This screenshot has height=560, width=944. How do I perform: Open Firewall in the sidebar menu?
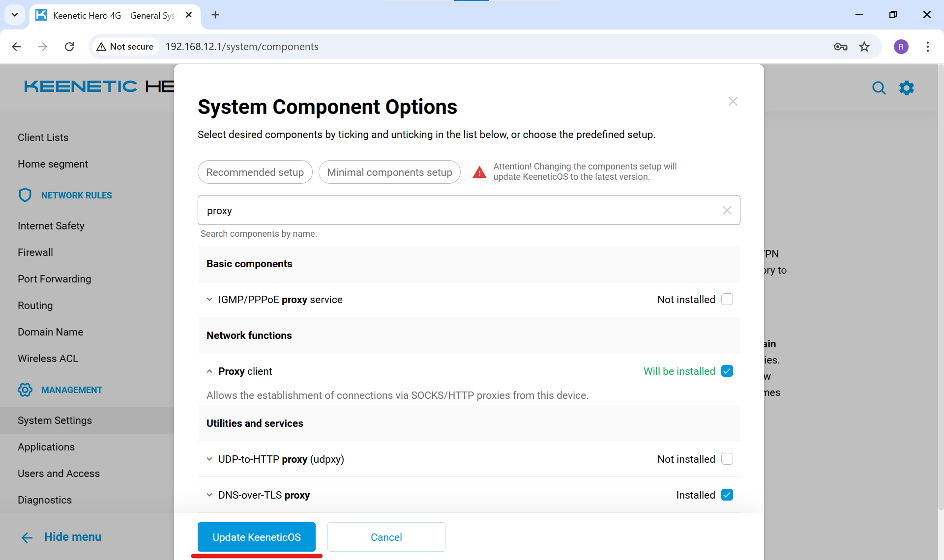point(35,252)
